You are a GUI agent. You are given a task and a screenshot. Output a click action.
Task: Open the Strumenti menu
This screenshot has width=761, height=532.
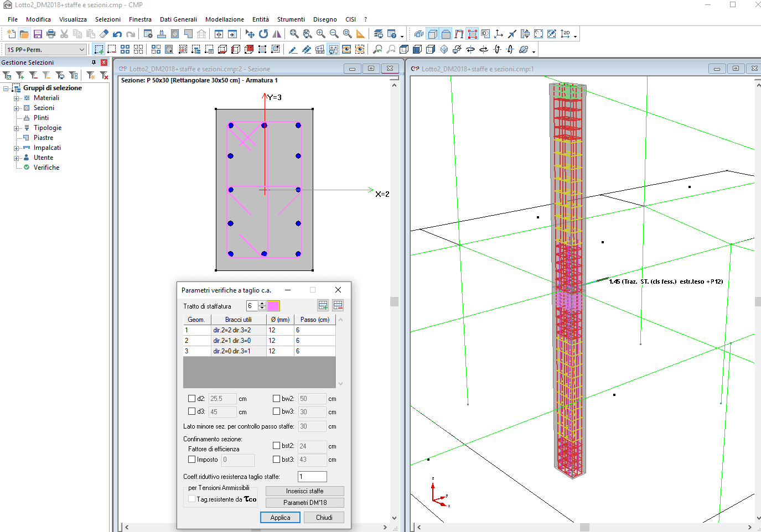(x=291, y=19)
